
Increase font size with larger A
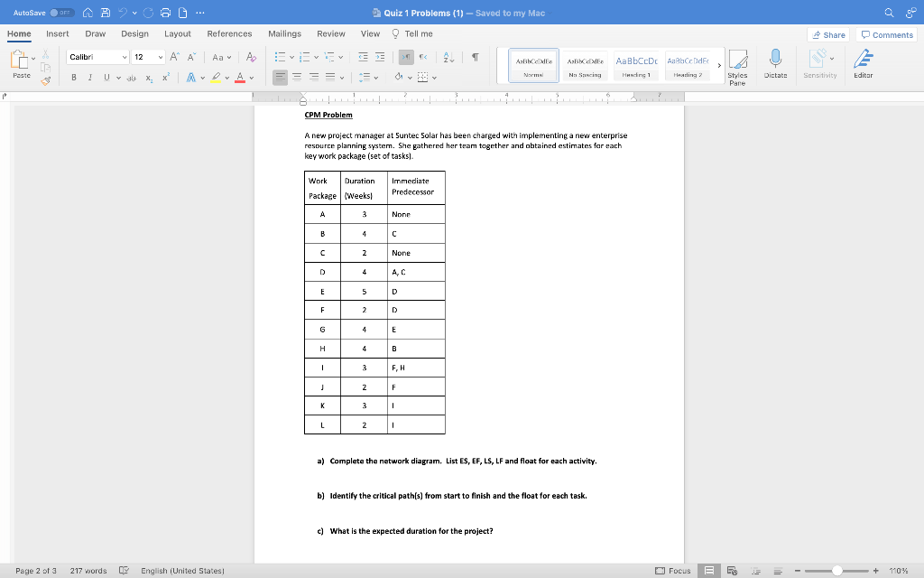pos(175,57)
